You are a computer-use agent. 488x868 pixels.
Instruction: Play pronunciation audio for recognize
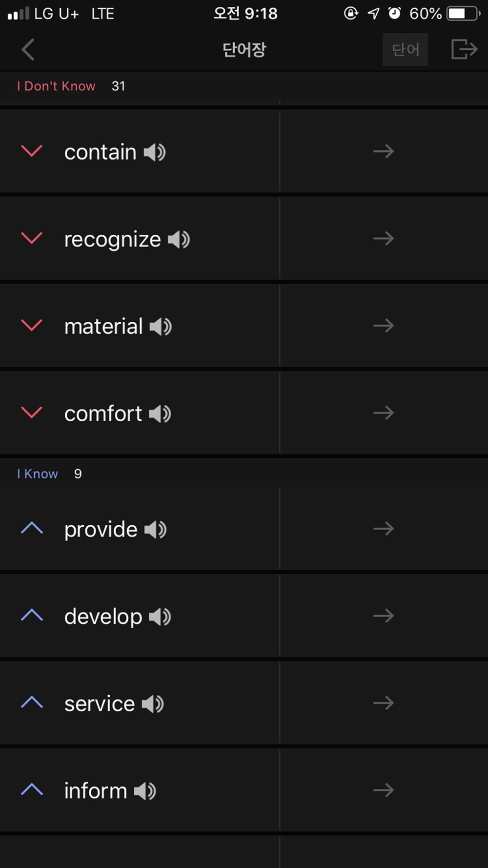pyautogui.click(x=179, y=240)
